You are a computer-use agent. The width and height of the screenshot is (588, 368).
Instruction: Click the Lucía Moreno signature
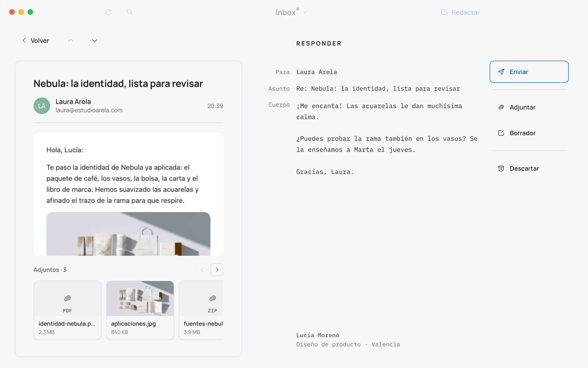[x=348, y=340]
